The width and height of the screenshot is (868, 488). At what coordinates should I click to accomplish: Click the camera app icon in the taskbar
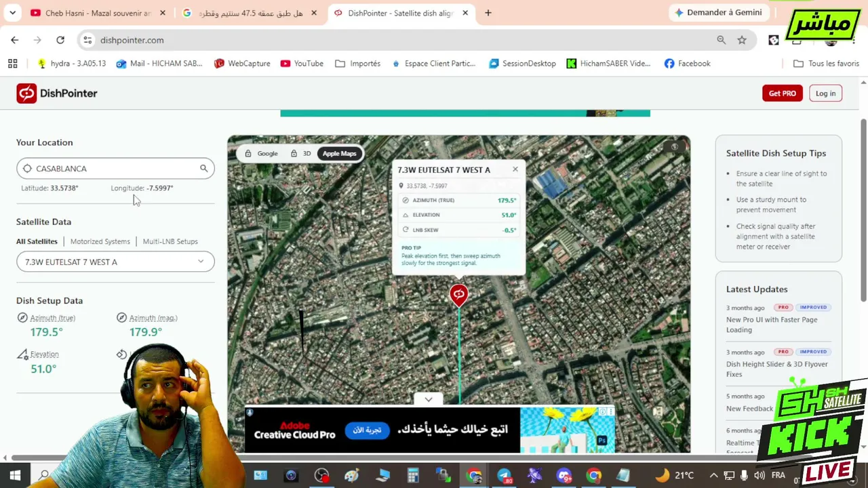coord(291,476)
